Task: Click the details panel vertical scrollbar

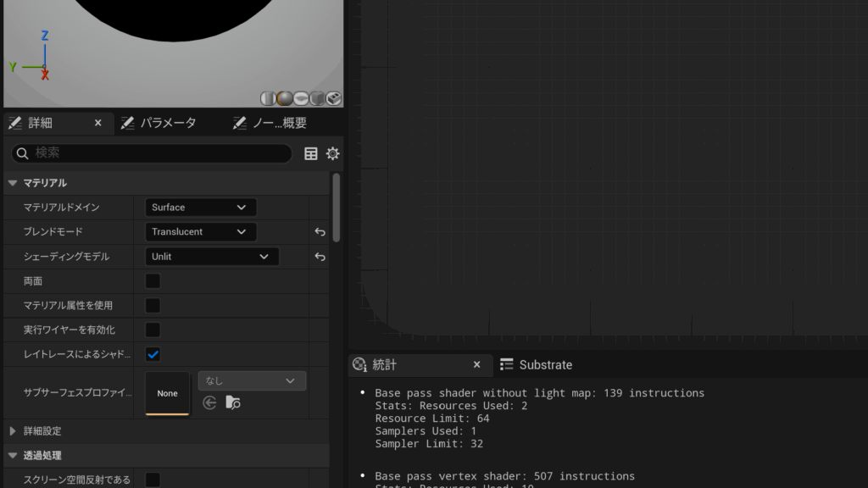Action: (336, 208)
